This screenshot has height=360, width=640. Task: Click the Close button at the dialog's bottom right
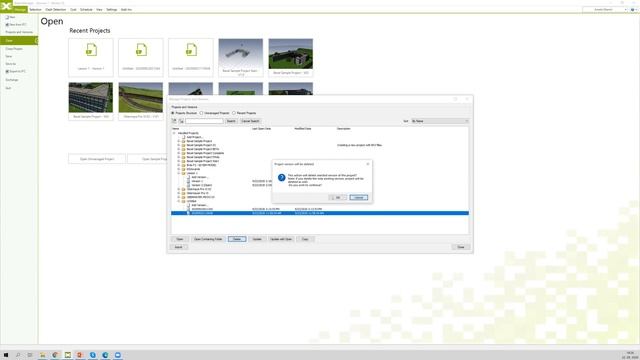pyautogui.click(x=461, y=247)
